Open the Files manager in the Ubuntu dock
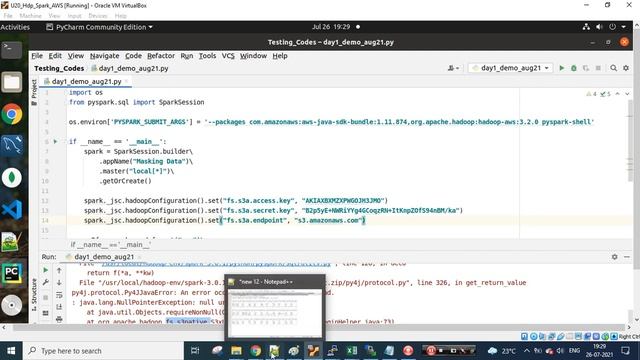The height and width of the screenshot is (360, 640). pos(12,82)
